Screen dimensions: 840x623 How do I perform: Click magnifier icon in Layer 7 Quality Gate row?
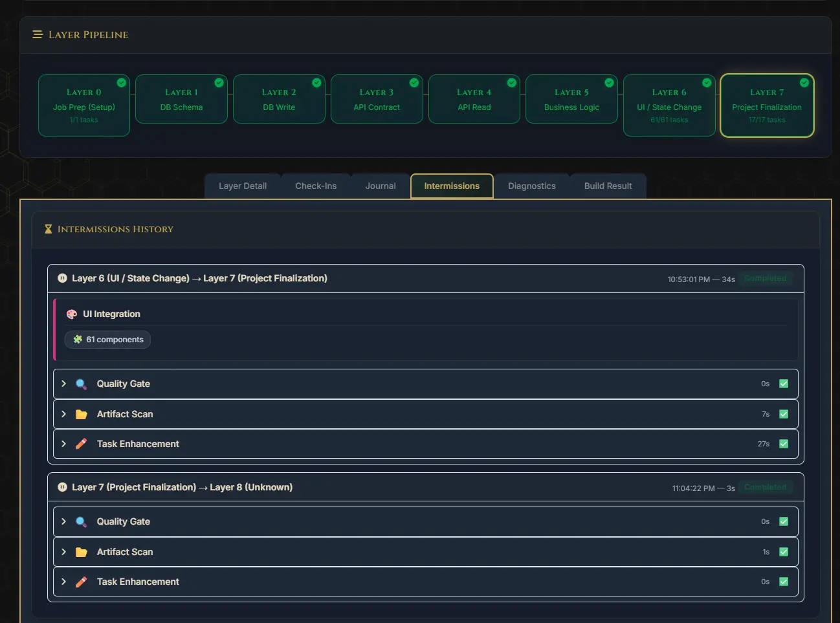[x=81, y=522]
